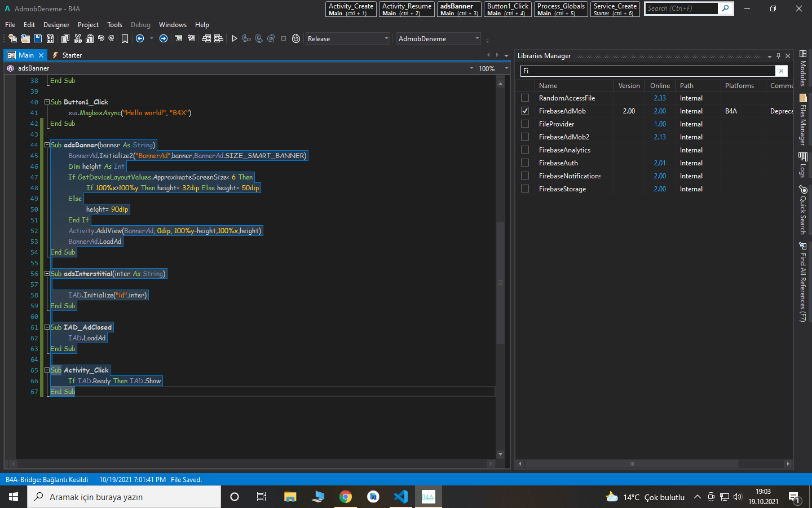Open the navigation history dropdown arrow
Viewport: 812px width, 508px height.
point(152,38)
